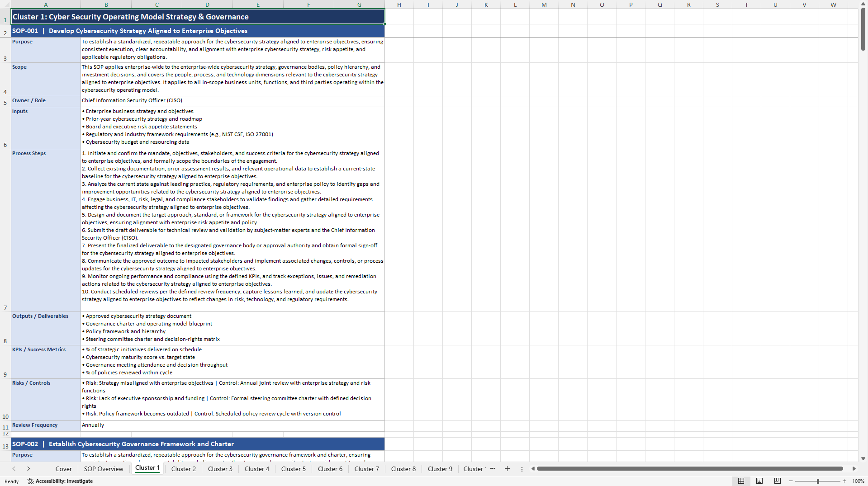
Task: Select row 7 header
Action: pos(5,230)
